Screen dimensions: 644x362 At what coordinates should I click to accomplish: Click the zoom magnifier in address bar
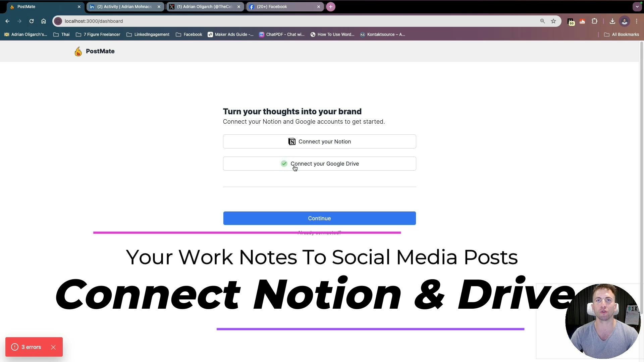pos(542,21)
